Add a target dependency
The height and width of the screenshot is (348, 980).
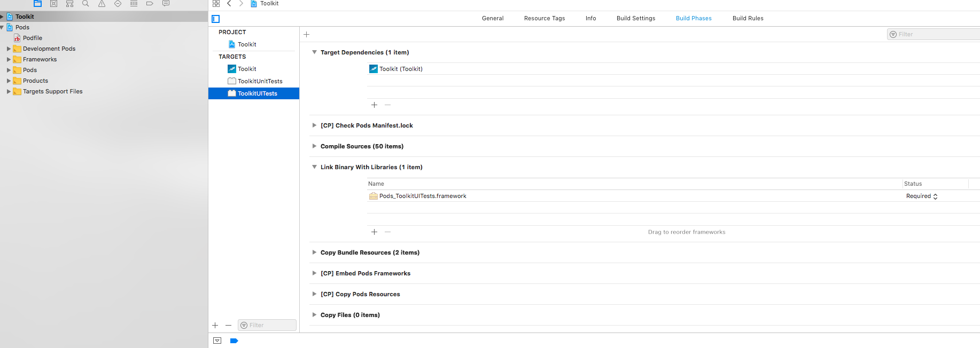(374, 105)
